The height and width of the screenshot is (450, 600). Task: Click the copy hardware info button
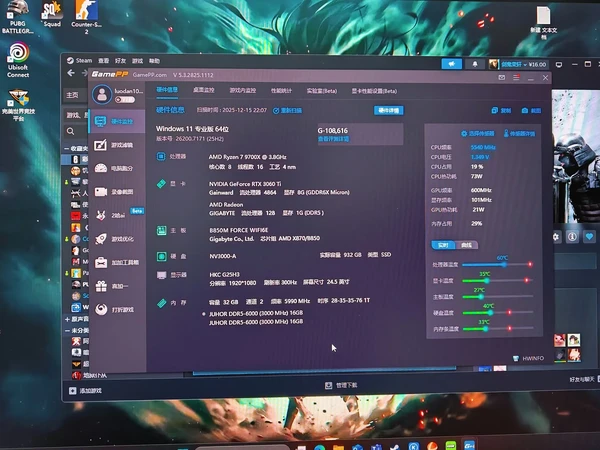point(501,111)
